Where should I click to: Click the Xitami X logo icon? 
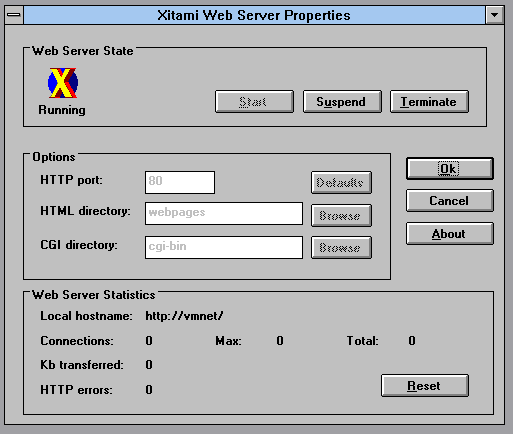(x=63, y=83)
